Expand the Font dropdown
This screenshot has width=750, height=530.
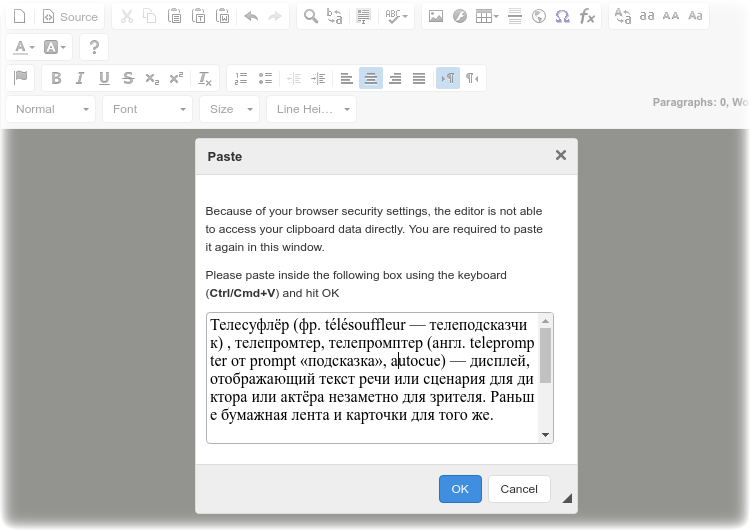coord(147,109)
